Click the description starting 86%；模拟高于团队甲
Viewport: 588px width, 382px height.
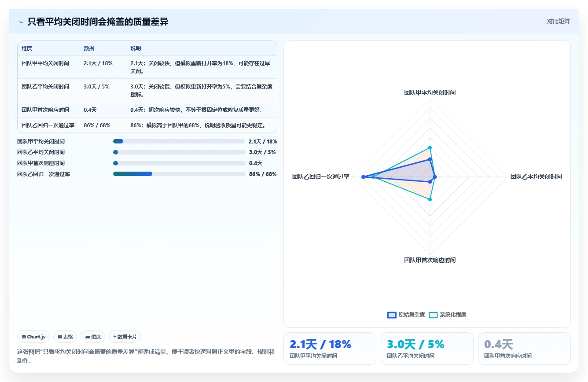[198, 125]
